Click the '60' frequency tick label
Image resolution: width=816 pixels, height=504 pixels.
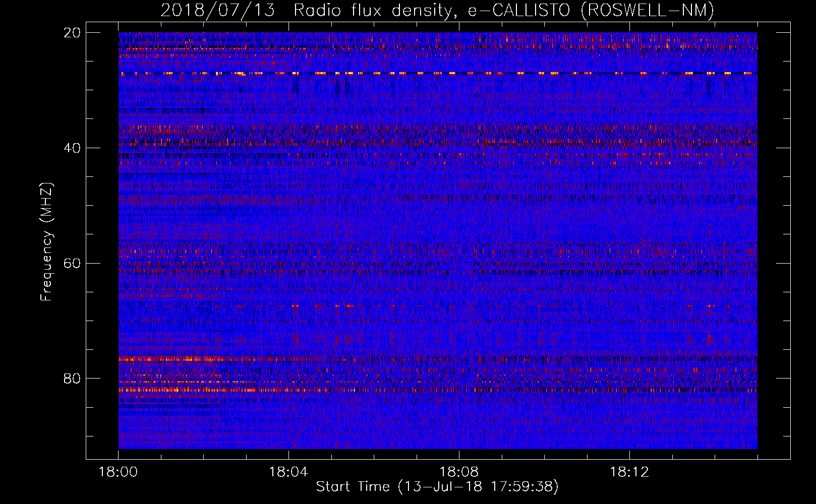72,264
